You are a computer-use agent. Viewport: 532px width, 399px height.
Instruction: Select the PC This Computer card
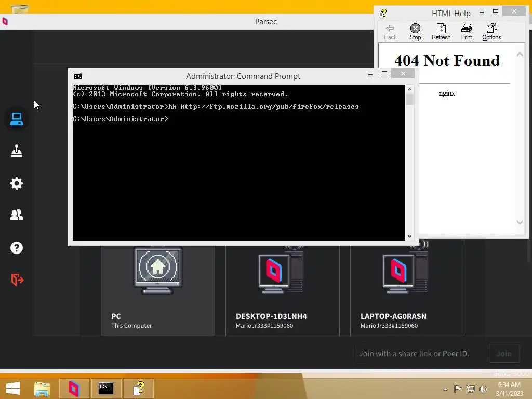(158, 290)
